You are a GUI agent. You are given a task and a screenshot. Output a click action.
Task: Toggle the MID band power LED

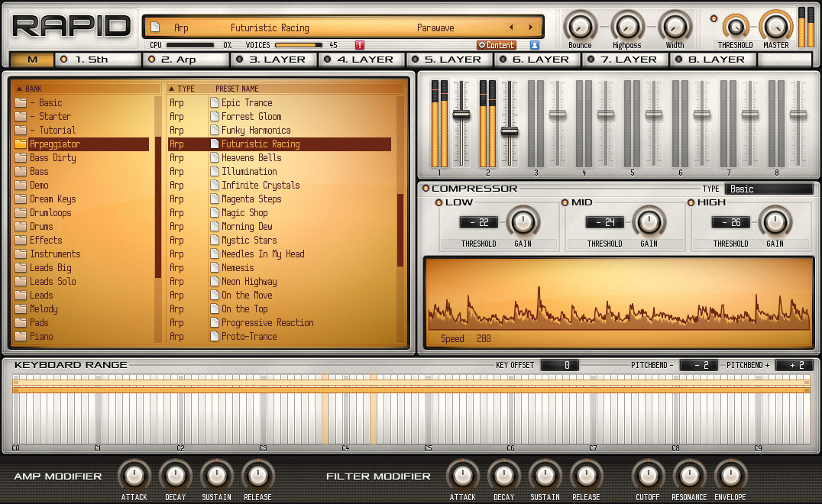[565, 202]
